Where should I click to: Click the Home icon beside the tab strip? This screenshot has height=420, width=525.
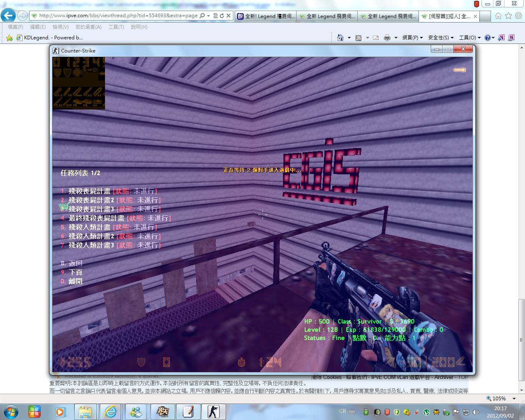click(498, 16)
